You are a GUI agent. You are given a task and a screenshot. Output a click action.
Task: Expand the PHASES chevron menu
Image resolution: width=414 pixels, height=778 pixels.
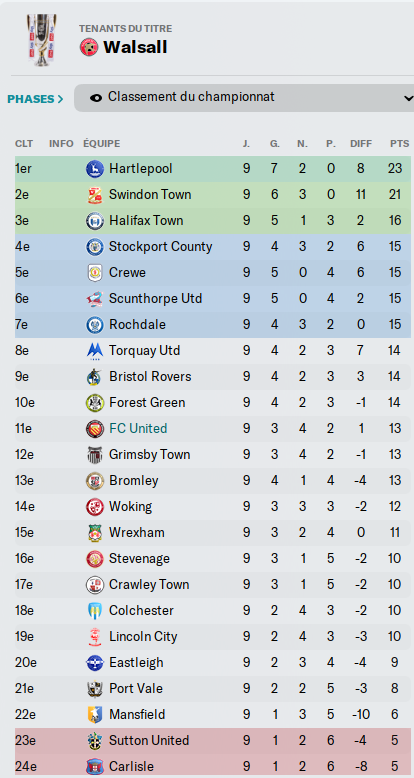(35, 99)
